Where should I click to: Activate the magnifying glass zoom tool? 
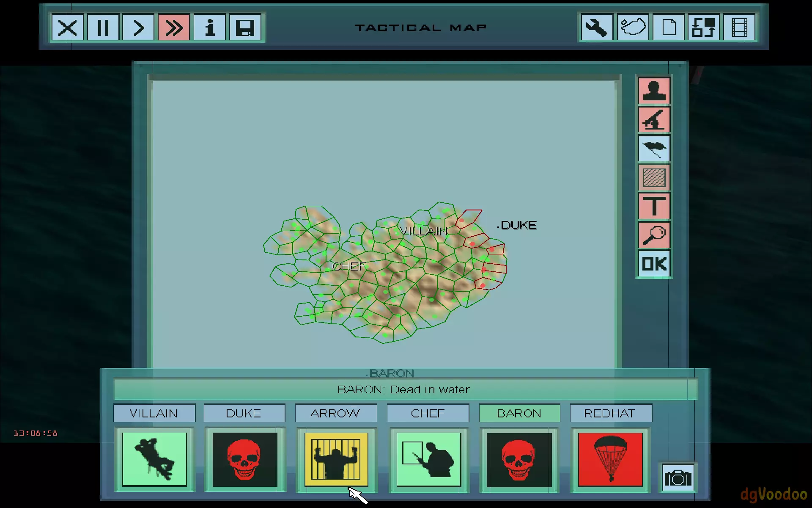tap(654, 235)
